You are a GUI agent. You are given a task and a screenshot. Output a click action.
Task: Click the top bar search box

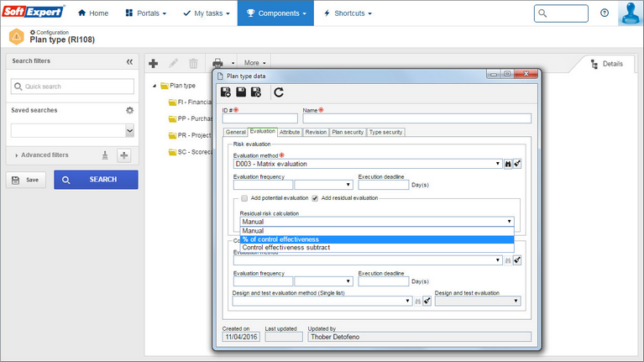[x=561, y=13]
